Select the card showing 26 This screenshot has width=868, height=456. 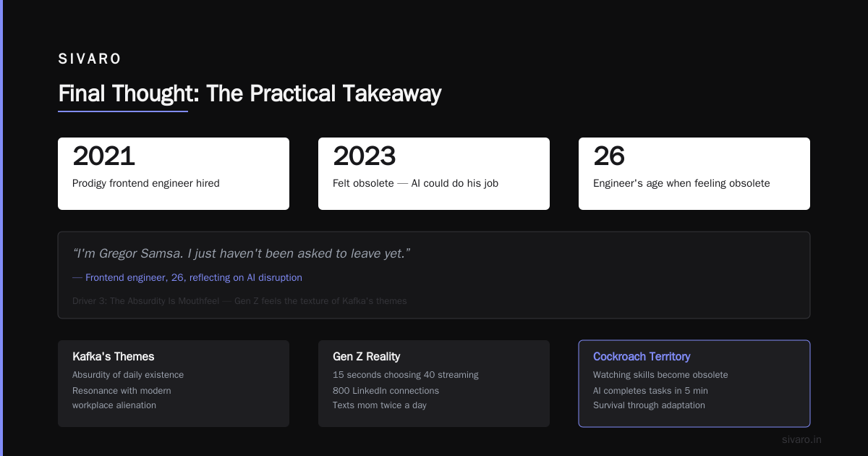point(694,174)
